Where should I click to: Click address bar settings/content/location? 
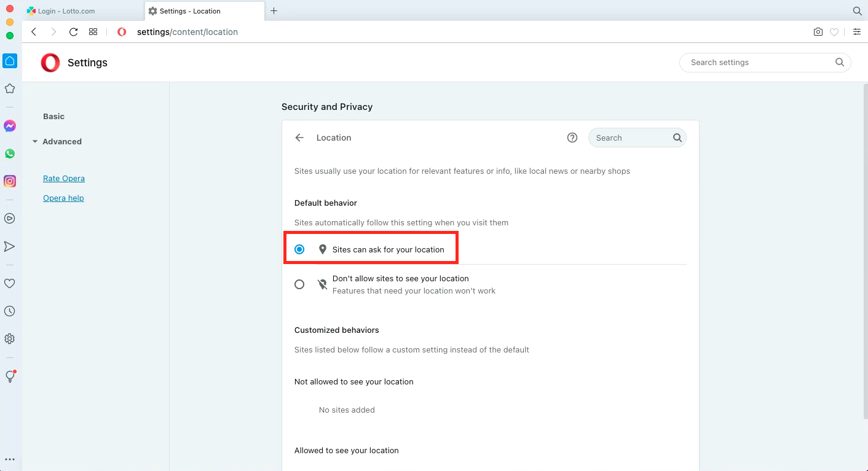(x=187, y=32)
